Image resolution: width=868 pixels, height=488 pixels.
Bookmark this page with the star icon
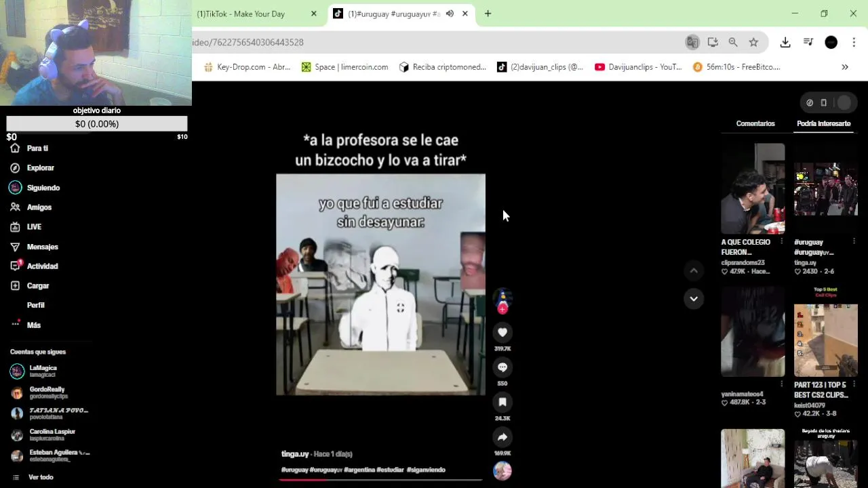pyautogui.click(x=753, y=42)
